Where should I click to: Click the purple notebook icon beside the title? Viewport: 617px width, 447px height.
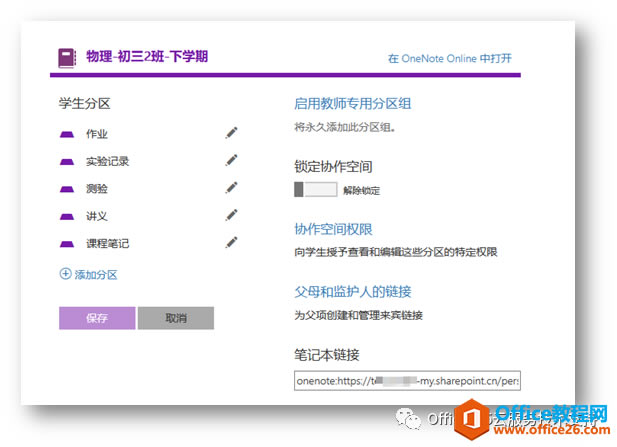[x=67, y=58]
